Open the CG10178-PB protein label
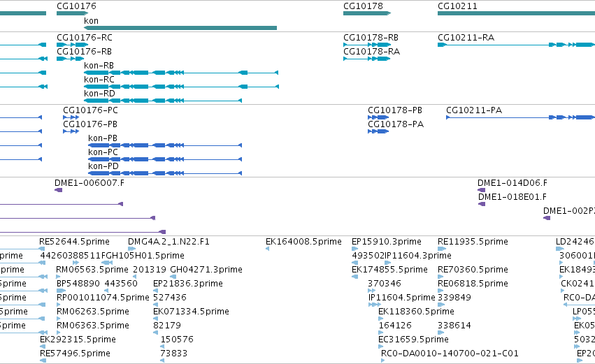595x364 pixels. 394,110
